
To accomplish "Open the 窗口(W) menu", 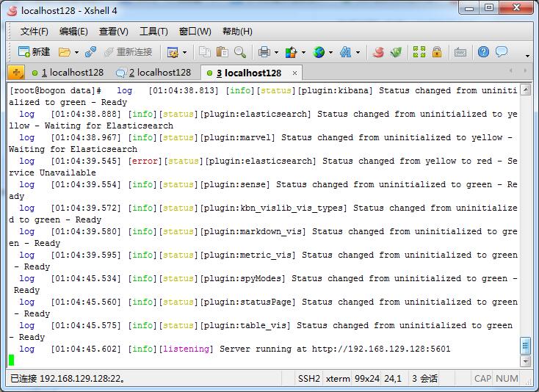I will [195, 32].
